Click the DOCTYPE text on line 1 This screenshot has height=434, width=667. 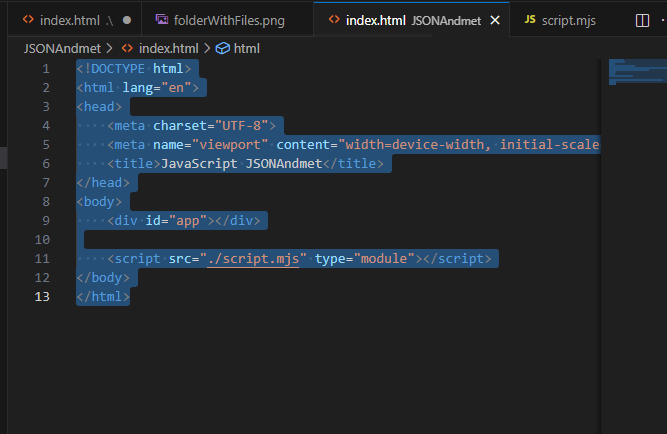tap(118, 69)
